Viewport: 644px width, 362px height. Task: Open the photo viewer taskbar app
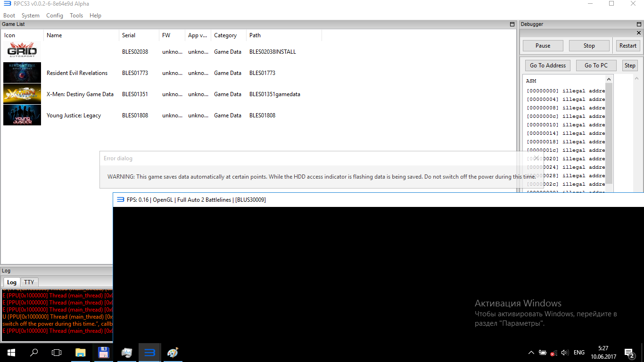127,353
